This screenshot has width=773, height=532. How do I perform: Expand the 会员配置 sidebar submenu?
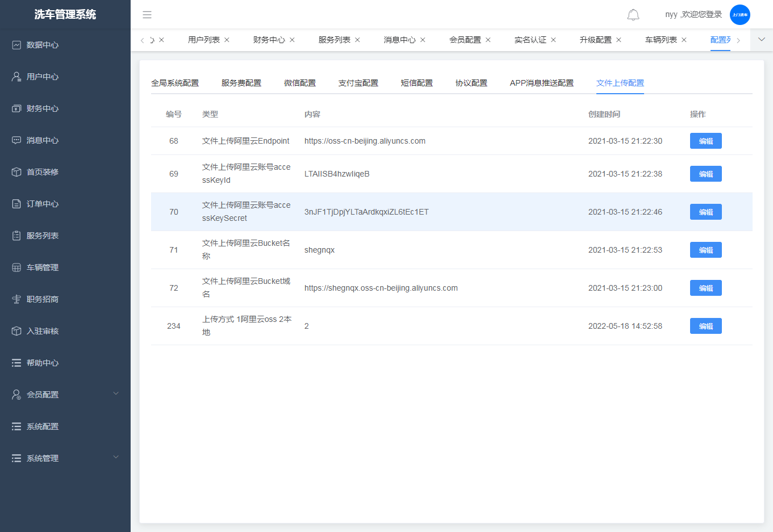point(116,393)
